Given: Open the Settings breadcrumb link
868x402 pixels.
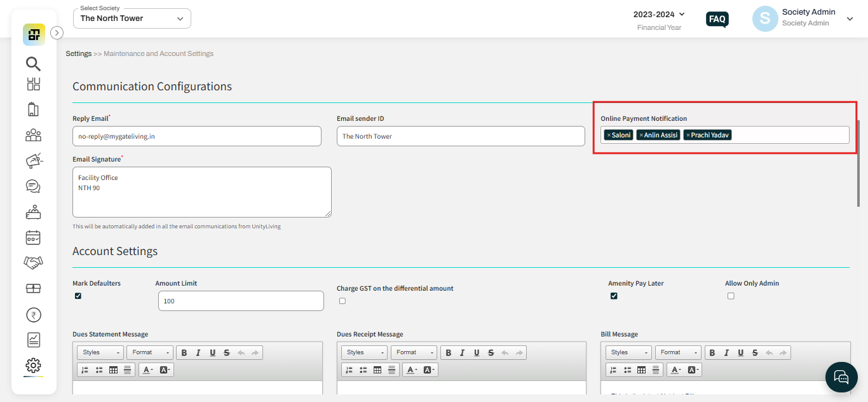Looking at the screenshot, I should point(78,53).
